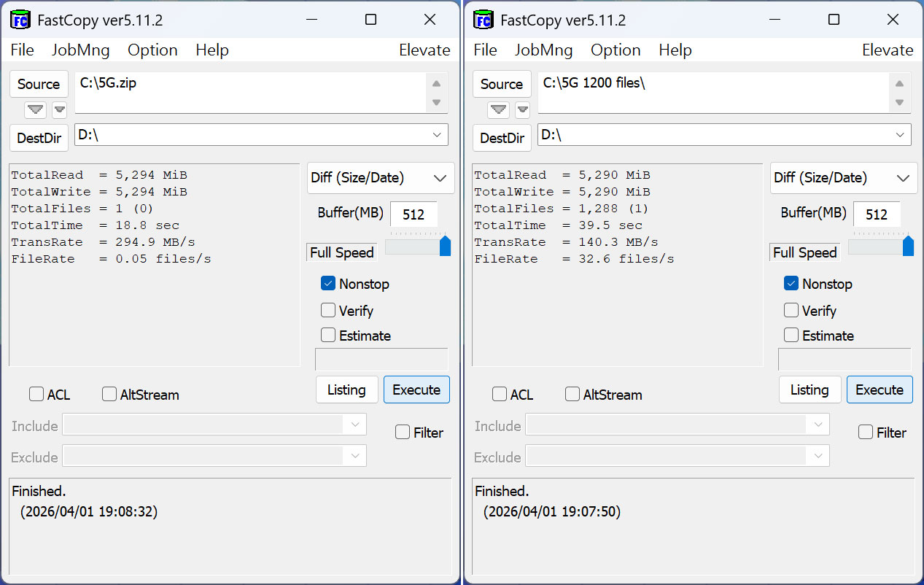
Task: Click speed slider handle in right window
Action: point(908,246)
